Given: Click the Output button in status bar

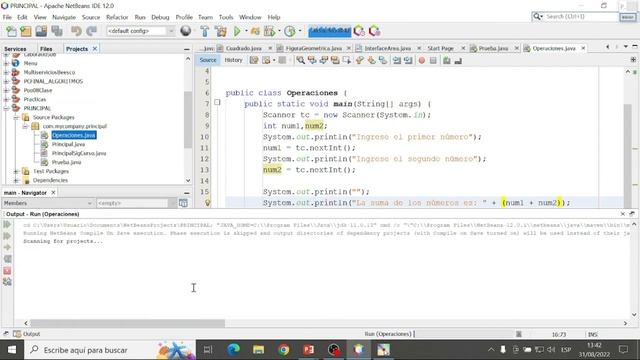Looking at the screenshot, I should click(27, 334).
